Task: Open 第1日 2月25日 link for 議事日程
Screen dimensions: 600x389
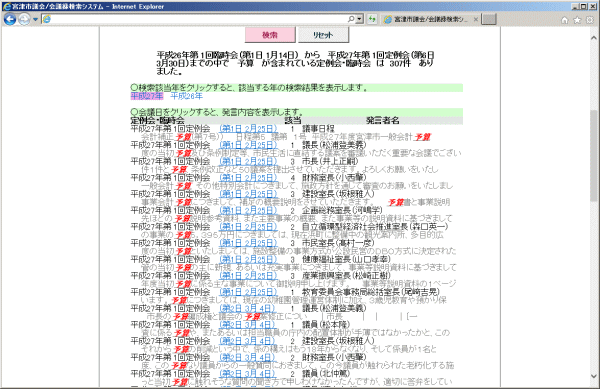Action: tap(248, 129)
